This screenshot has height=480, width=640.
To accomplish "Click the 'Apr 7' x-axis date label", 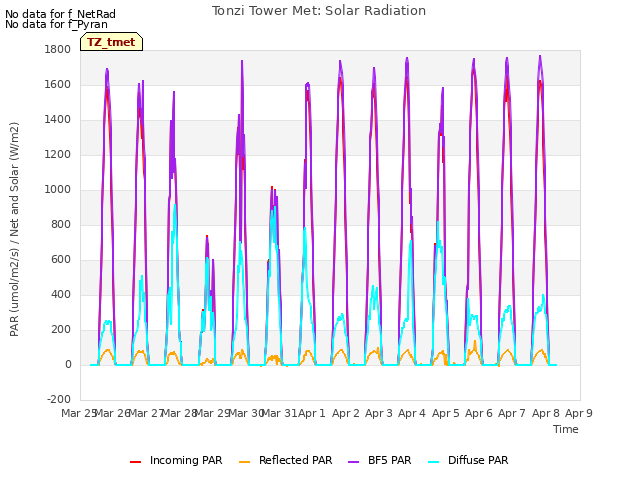I will click(512, 413).
